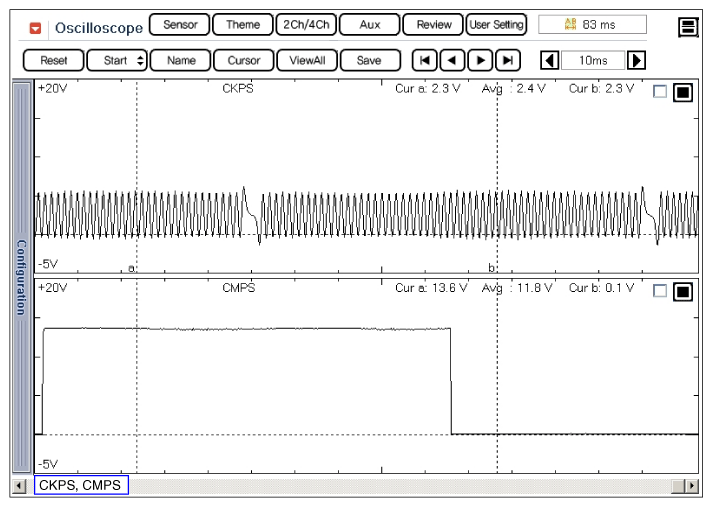Decrease the 10ms time base with left arrow
This screenshot has width=712, height=507.
click(549, 60)
